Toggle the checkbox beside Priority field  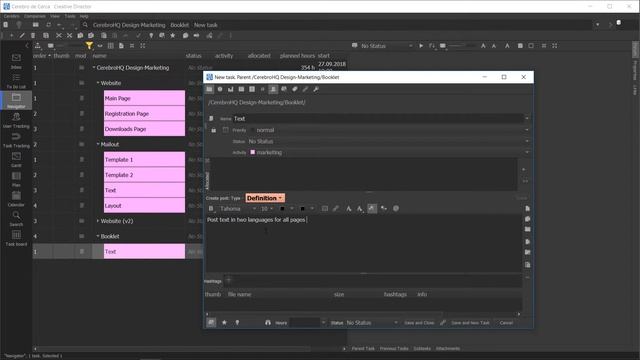point(225,130)
